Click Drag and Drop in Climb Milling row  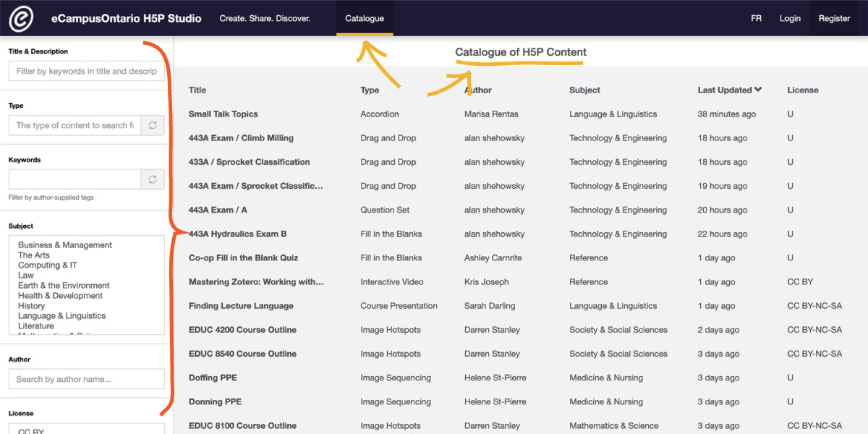[x=388, y=138]
